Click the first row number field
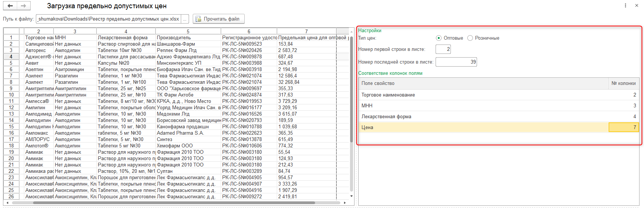This screenshot has height=208, width=644. [x=443, y=49]
